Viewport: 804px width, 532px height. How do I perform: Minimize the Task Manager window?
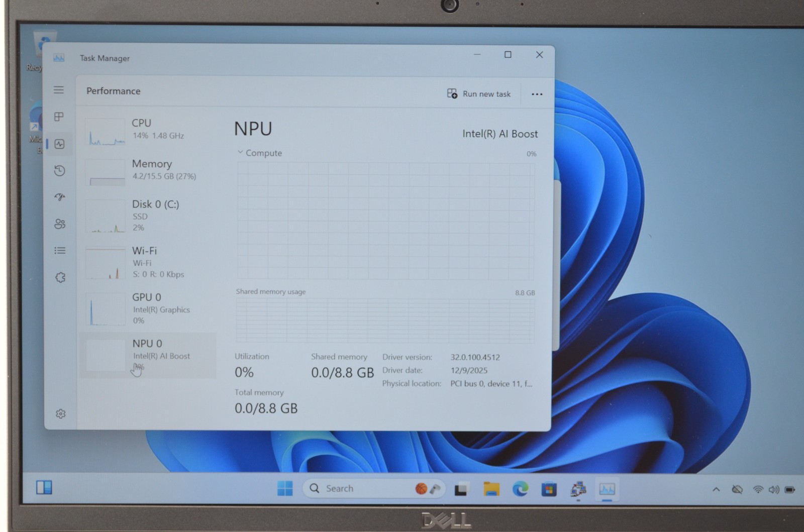[477, 54]
